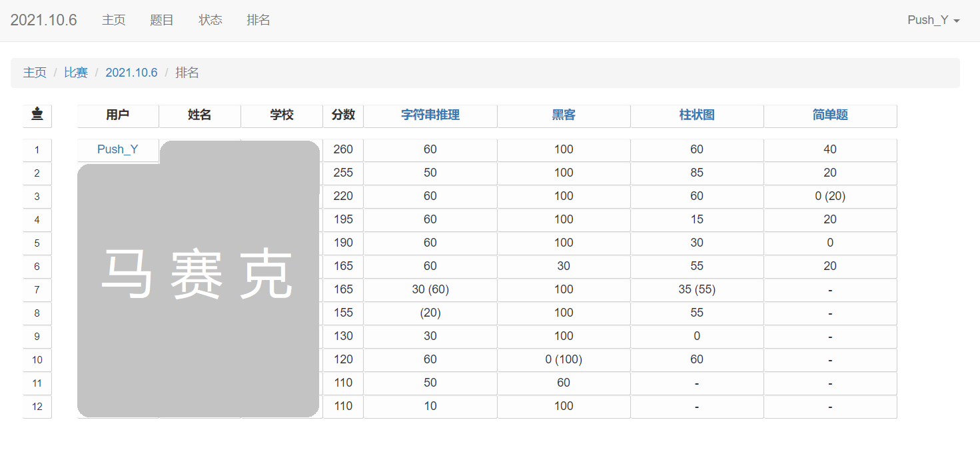Open problem 字符串推理 column header link
980x454 pixels.
(x=430, y=115)
